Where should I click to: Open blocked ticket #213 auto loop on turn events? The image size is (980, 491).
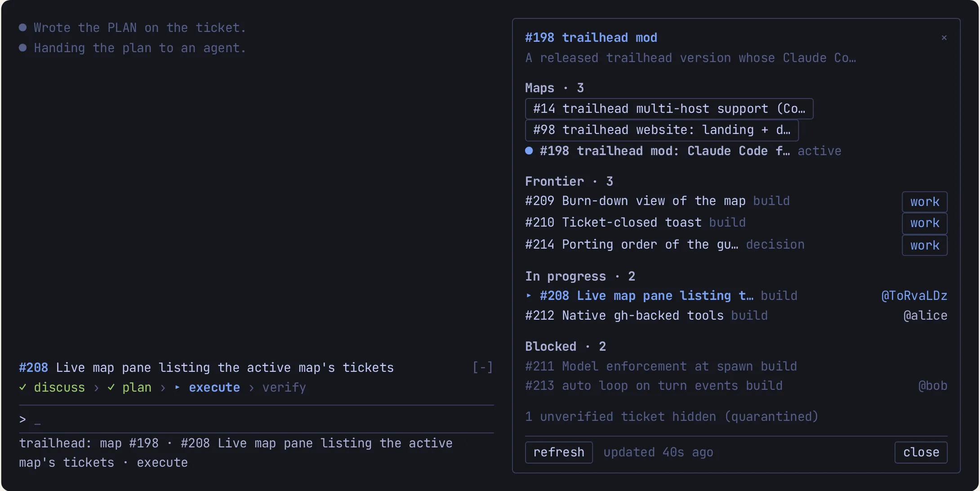pyautogui.click(x=654, y=386)
